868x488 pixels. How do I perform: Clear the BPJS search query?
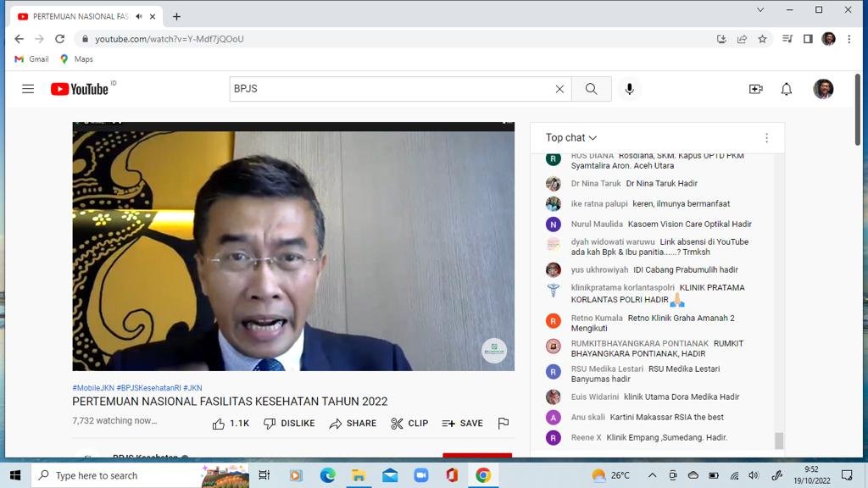point(559,89)
